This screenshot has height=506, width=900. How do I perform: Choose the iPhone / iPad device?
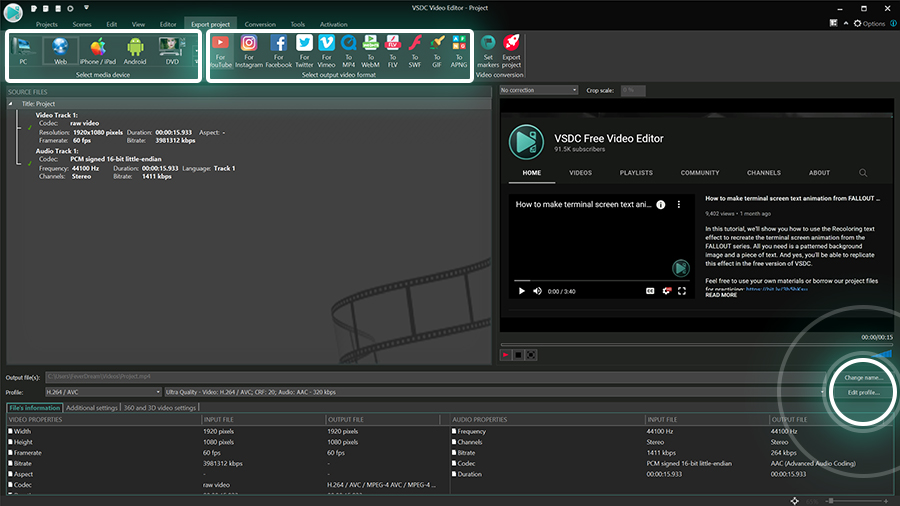tap(98, 50)
